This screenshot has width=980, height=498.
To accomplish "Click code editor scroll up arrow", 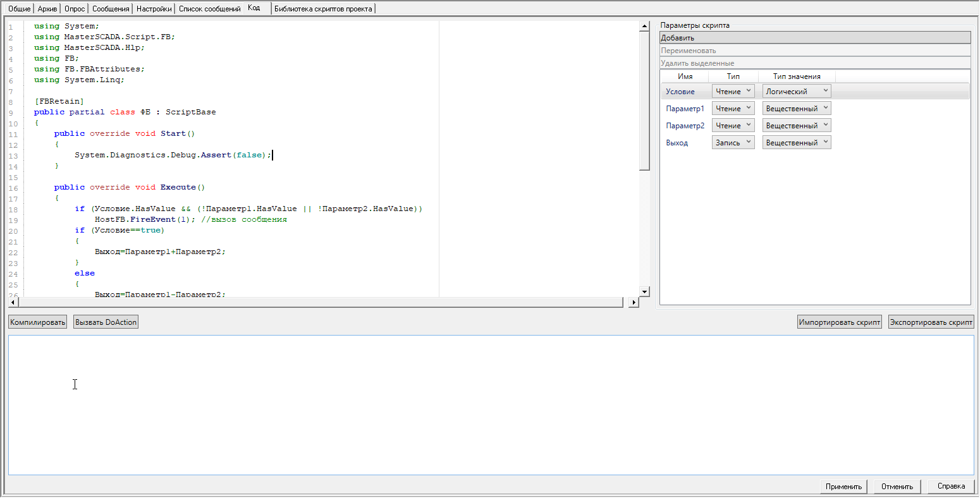I will point(645,26).
